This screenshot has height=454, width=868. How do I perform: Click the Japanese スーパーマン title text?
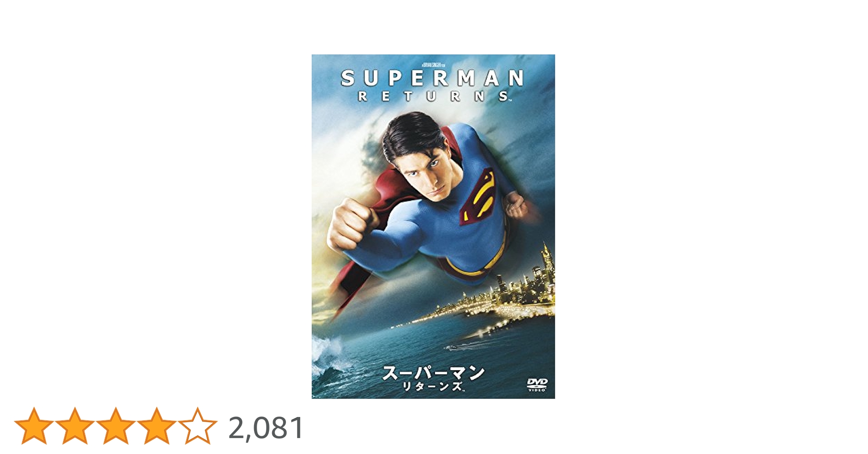(x=433, y=373)
